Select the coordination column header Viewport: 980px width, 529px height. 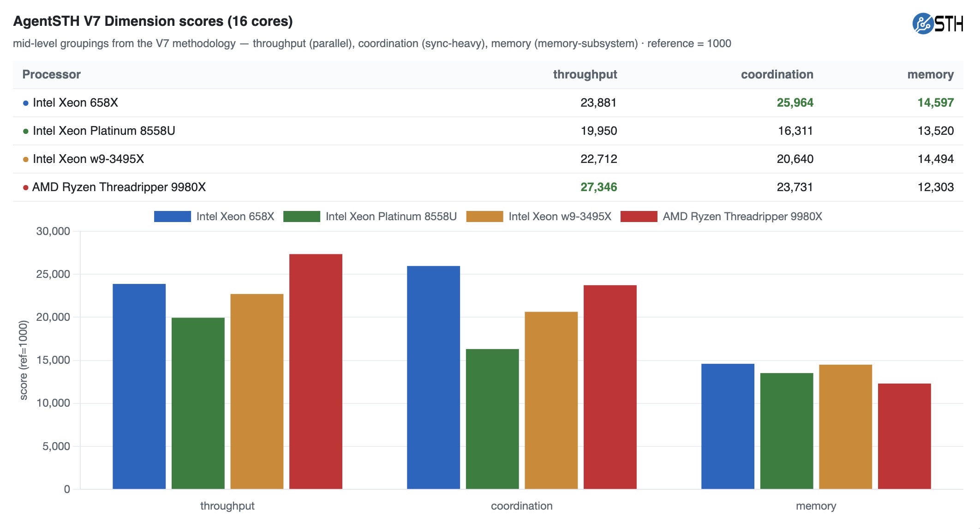[777, 74]
